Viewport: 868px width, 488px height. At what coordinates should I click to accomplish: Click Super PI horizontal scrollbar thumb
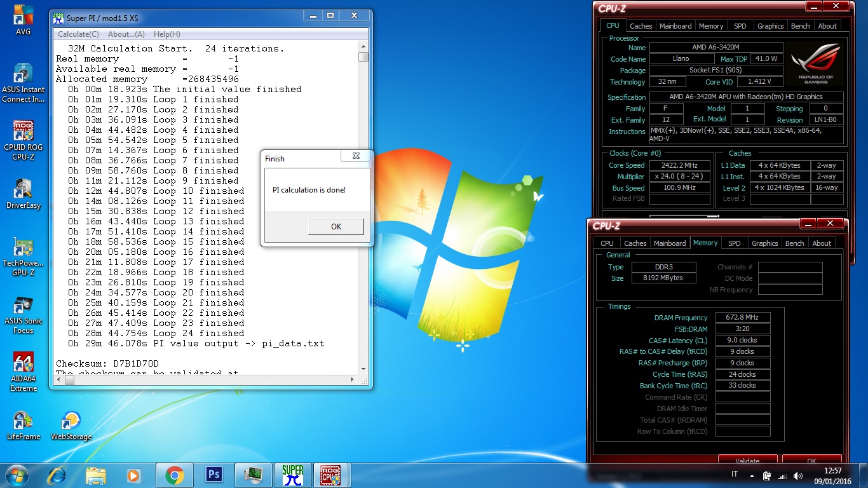tap(69, 379)
